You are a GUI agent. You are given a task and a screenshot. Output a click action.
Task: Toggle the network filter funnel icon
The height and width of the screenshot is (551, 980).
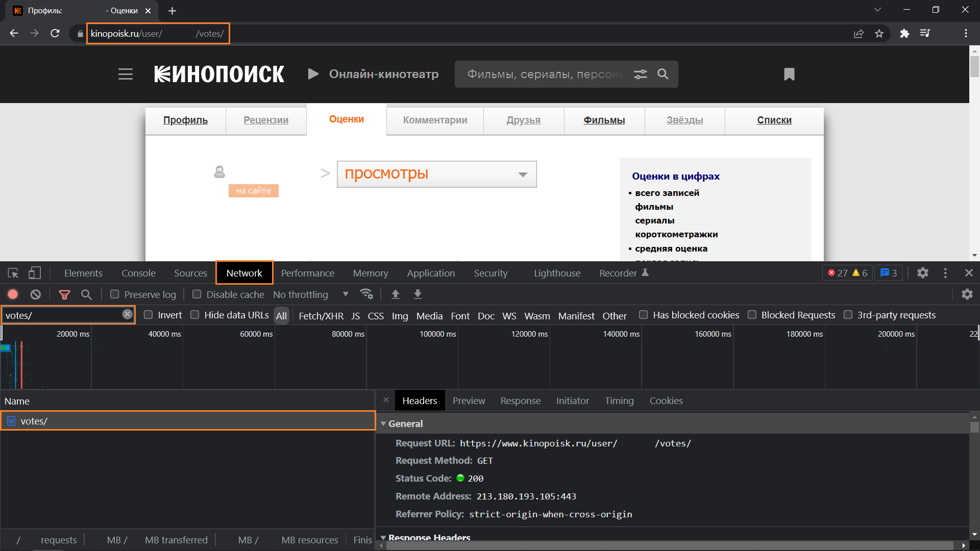(64, 294)
